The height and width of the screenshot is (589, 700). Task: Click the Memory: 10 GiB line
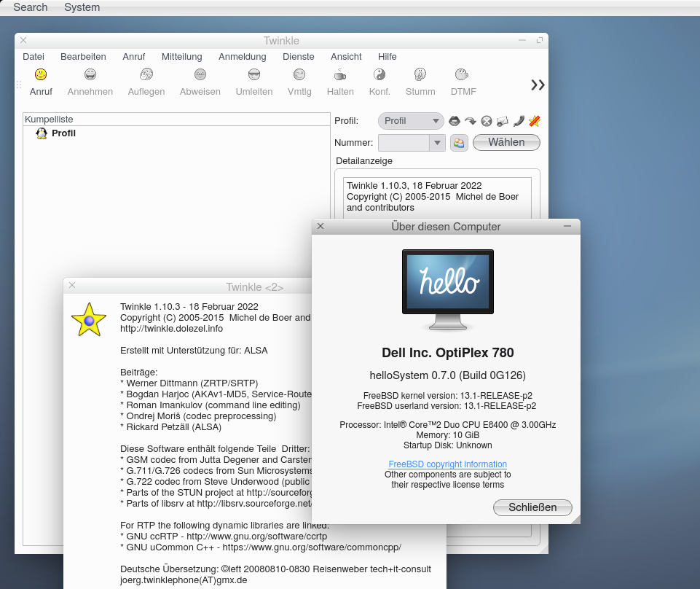pyautogui.click(x=448, y=434)
